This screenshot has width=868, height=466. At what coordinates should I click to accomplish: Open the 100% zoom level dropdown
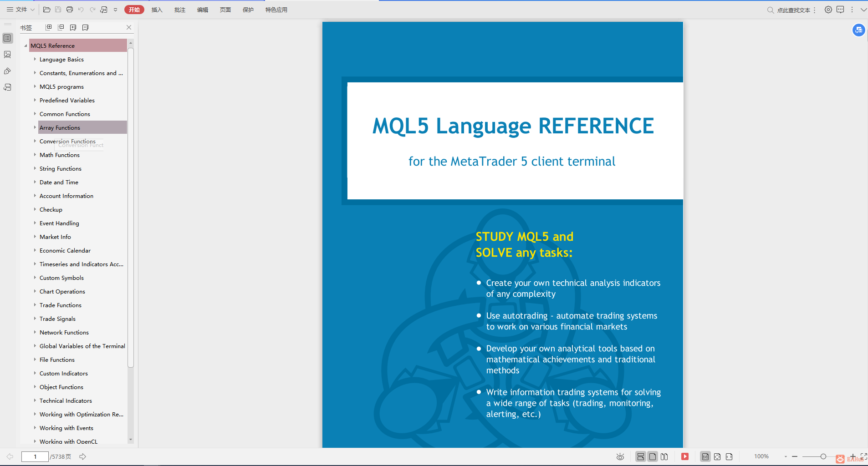tap(786, 456)
